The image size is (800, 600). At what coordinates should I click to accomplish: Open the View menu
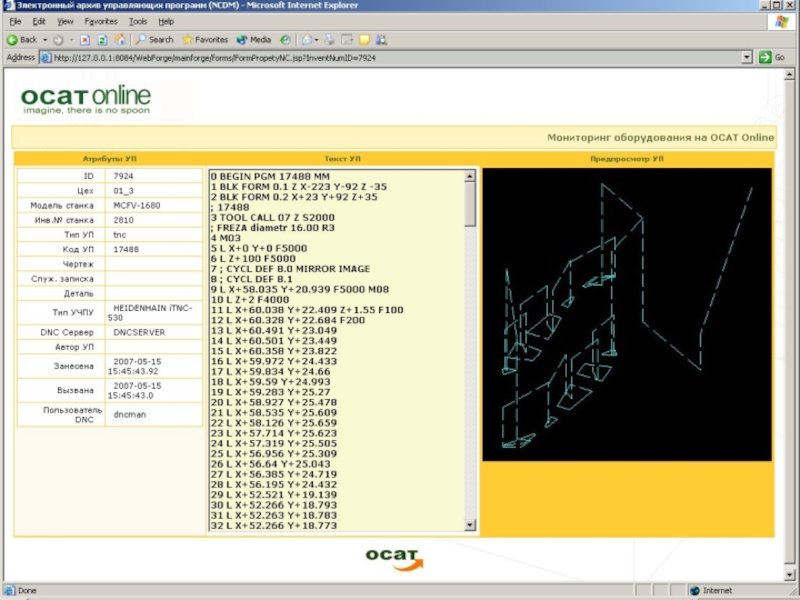tap(65, 21)
